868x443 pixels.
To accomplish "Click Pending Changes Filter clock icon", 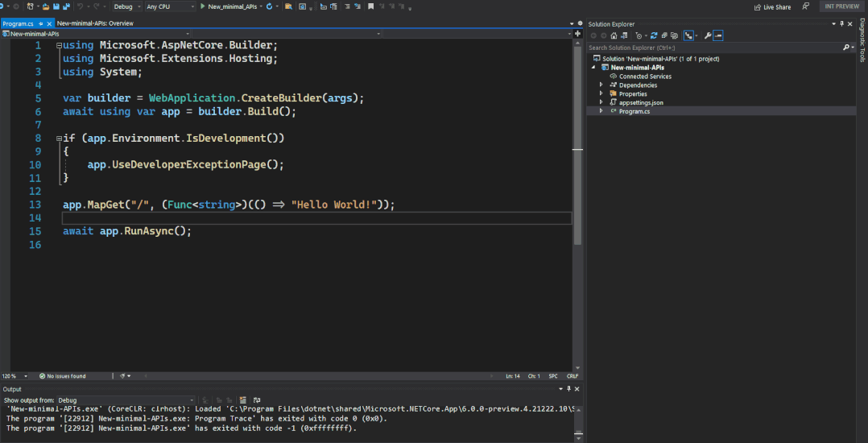I will click(x=639, y=35).
